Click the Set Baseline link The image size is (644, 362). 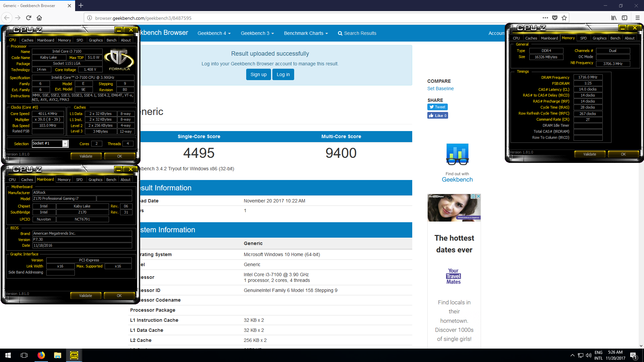coord(440,88)
